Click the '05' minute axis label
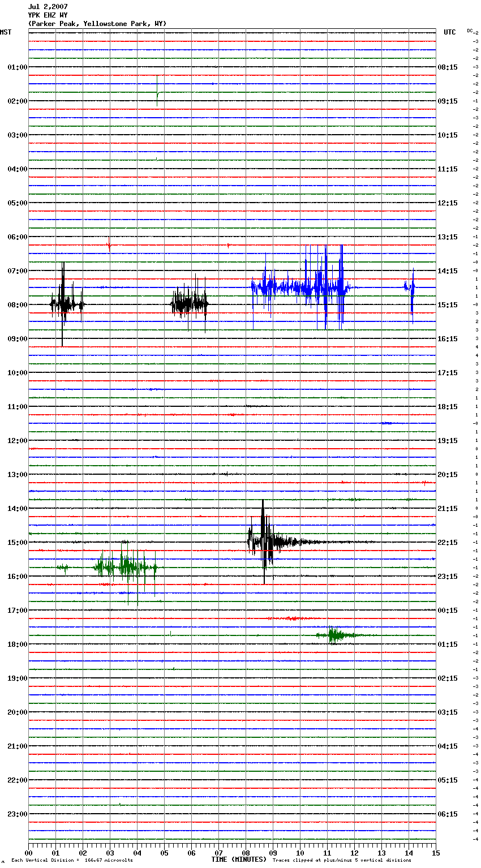The image size is (481, 868). (164, 853)
